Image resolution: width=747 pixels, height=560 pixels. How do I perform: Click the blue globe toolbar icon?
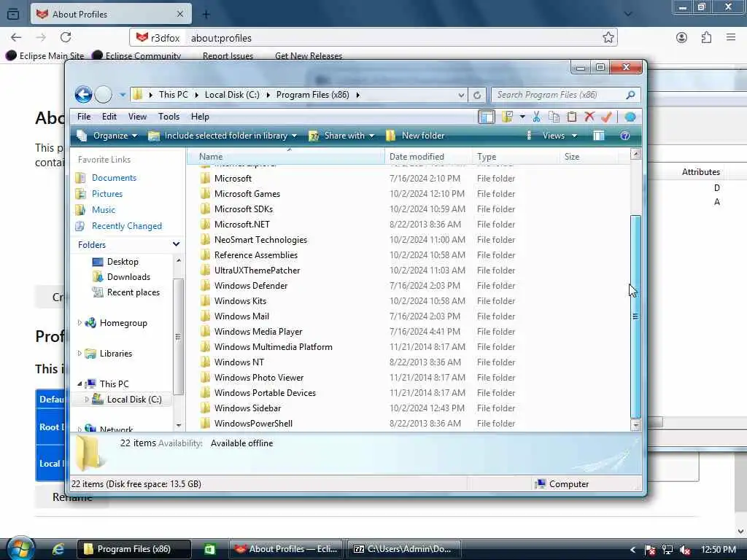(x=630, y=117)
